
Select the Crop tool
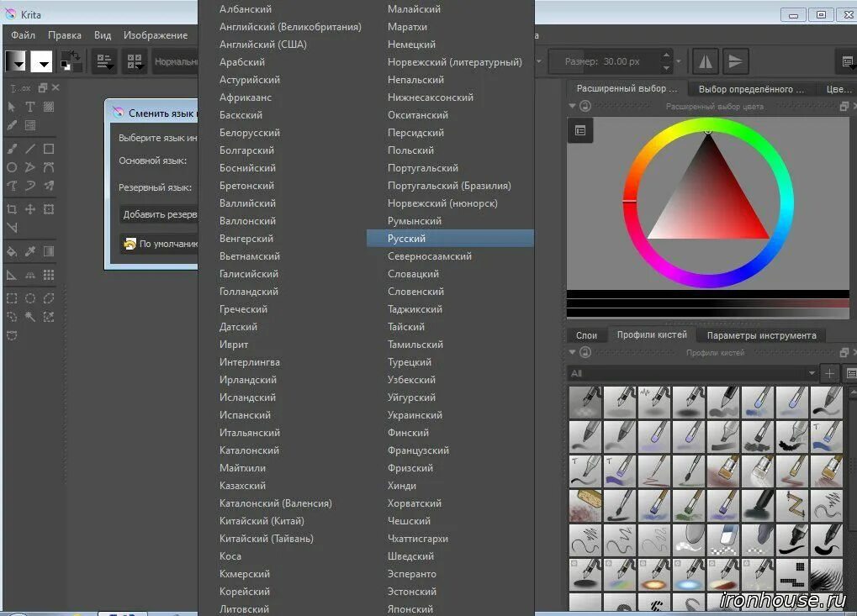[12, 209]
